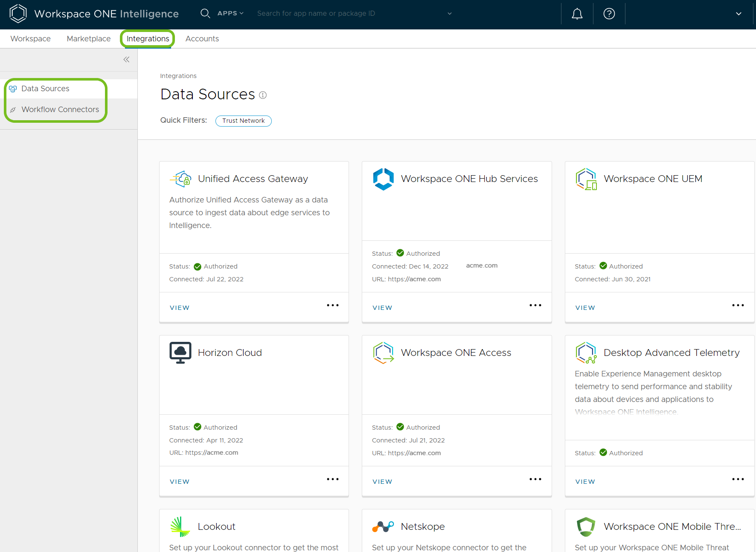Expand the search field suggestions chevron
Image resolution: width=756 pixels, height=552 pixels.
pos(449,14)
